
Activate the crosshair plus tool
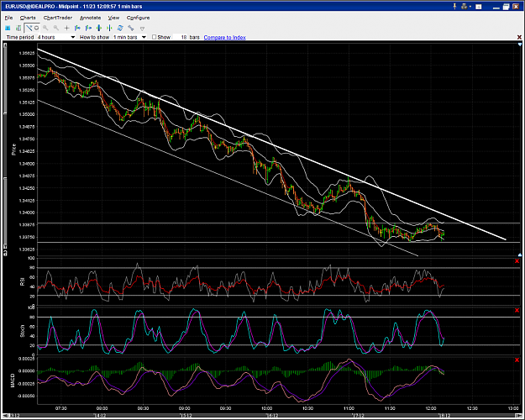point(67,28)
